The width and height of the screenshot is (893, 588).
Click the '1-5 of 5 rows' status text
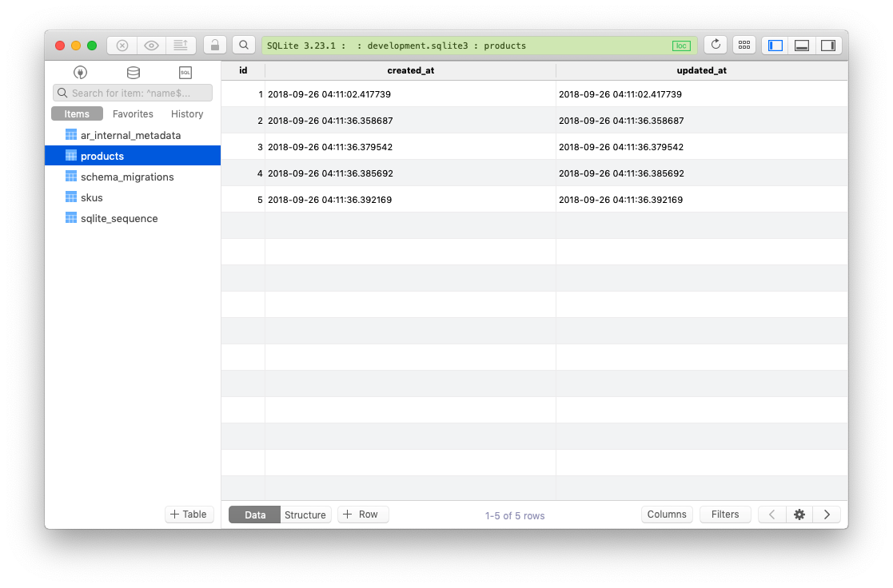coord(515,515)
